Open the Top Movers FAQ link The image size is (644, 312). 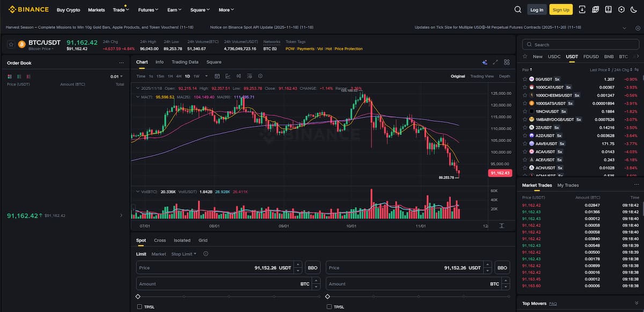(553, 303)
